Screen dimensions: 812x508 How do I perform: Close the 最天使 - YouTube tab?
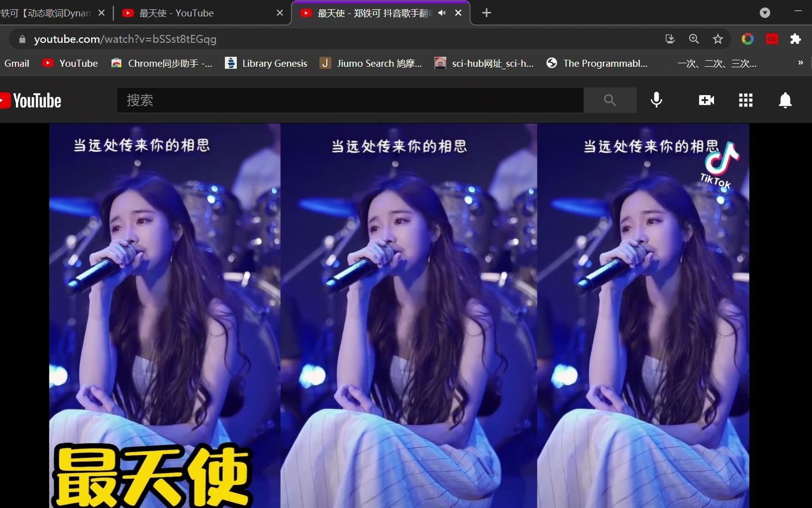coord(280,13)
